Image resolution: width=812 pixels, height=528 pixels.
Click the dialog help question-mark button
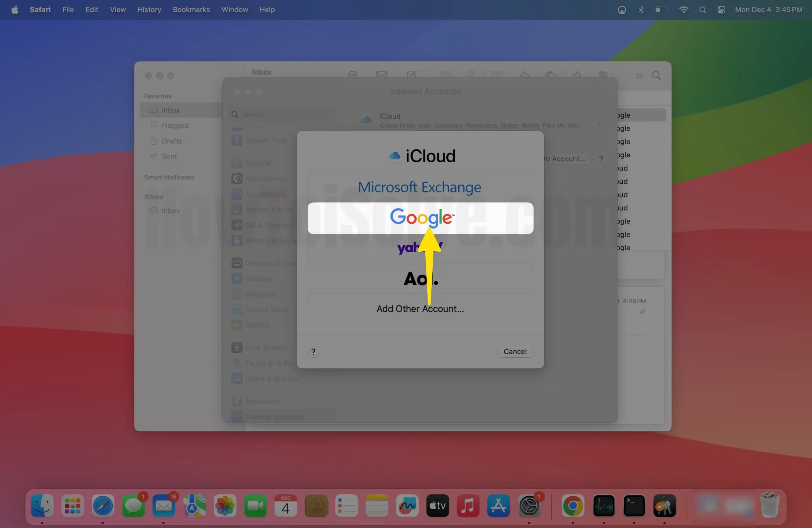pyautogui.click(x=313, y=352)
